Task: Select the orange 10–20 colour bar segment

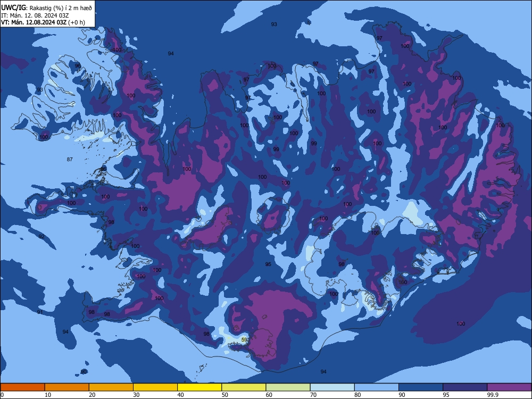Action: (67, 387)
